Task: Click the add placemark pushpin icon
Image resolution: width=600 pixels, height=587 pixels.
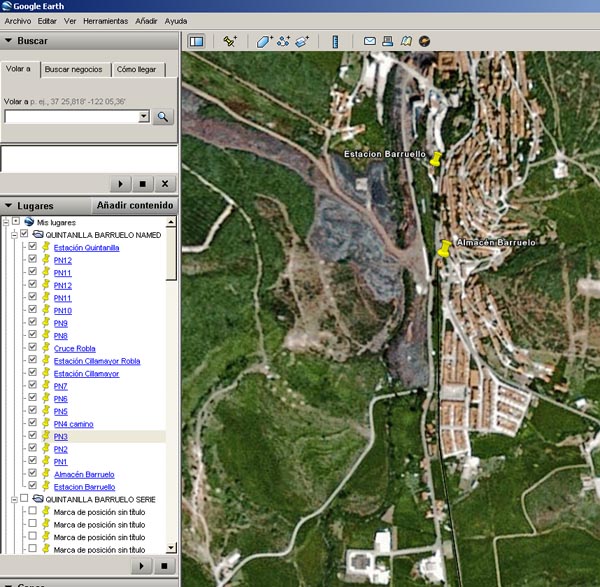Action: coord(230,41)
